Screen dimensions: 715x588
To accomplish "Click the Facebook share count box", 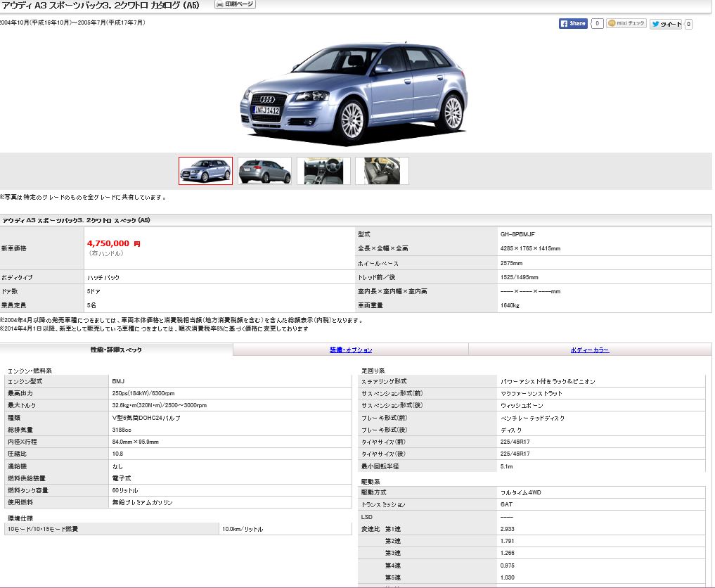I will point(597,23).
